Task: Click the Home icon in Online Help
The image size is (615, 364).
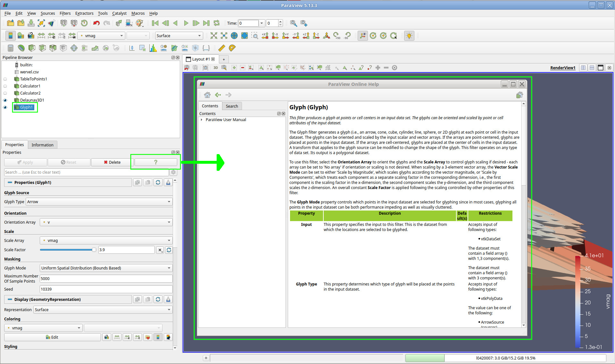Action: tap(207, 95)
